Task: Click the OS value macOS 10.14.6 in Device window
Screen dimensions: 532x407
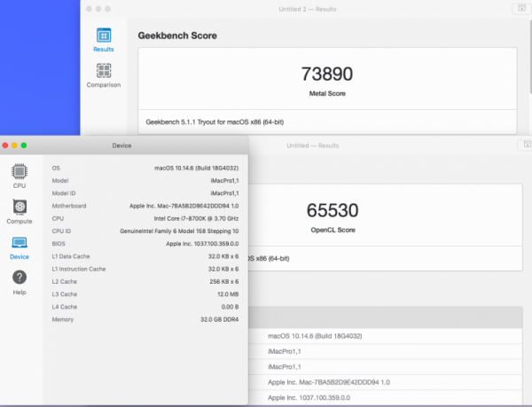Action: coord(197,168)
